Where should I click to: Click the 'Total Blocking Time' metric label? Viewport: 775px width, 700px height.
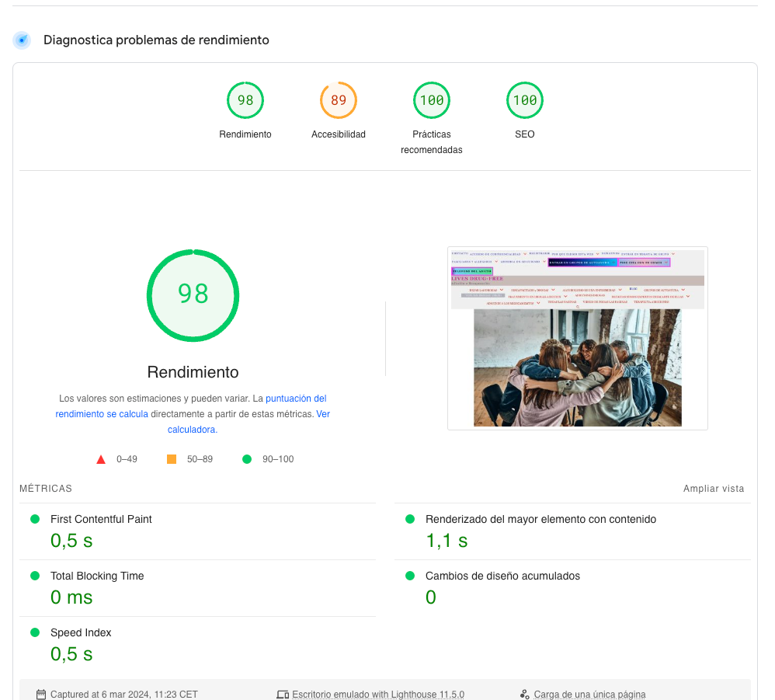(x=97, y=576)
